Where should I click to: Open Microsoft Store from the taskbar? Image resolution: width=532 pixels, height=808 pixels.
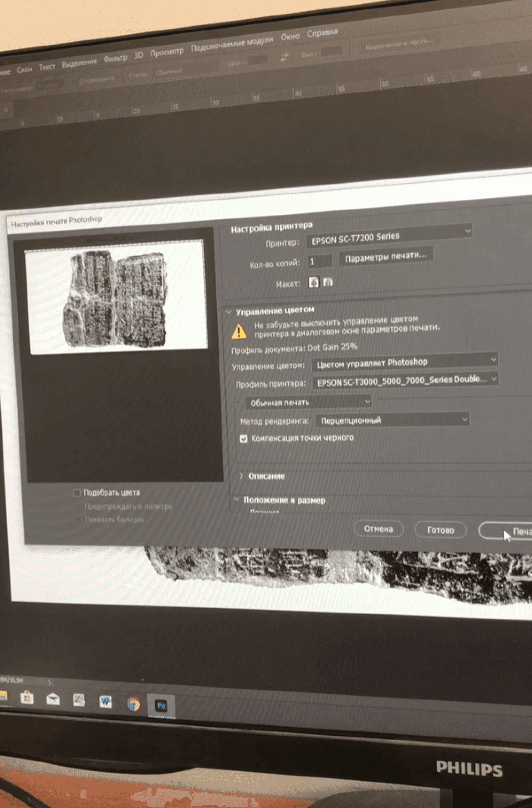tap(27, 698)
